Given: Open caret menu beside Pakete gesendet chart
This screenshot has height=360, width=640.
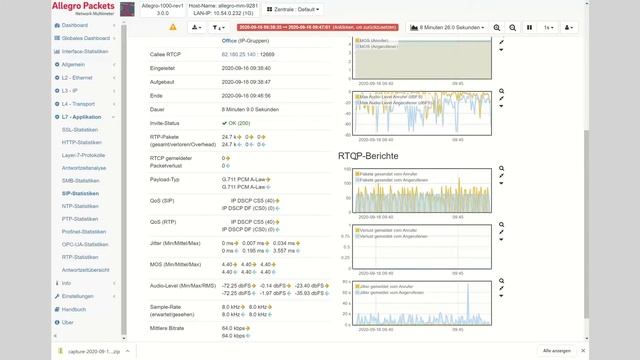Looking at the screenshot, I should click(x=501, y=183).
